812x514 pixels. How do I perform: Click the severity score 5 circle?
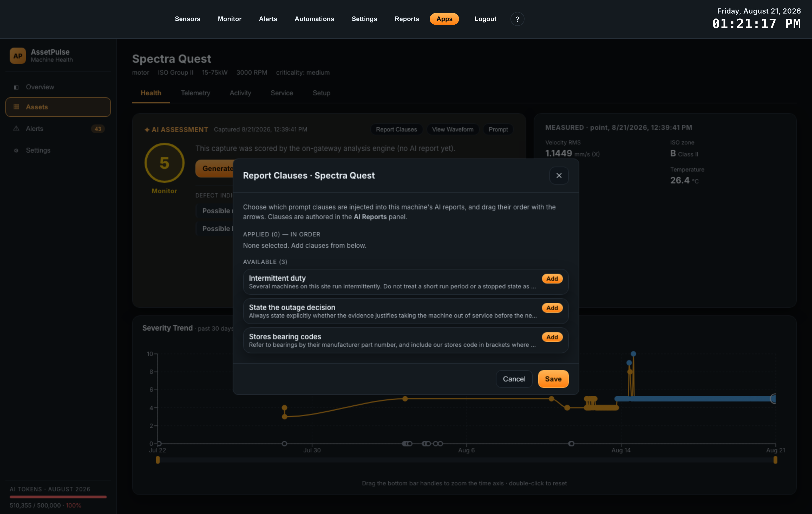(164, 163)
